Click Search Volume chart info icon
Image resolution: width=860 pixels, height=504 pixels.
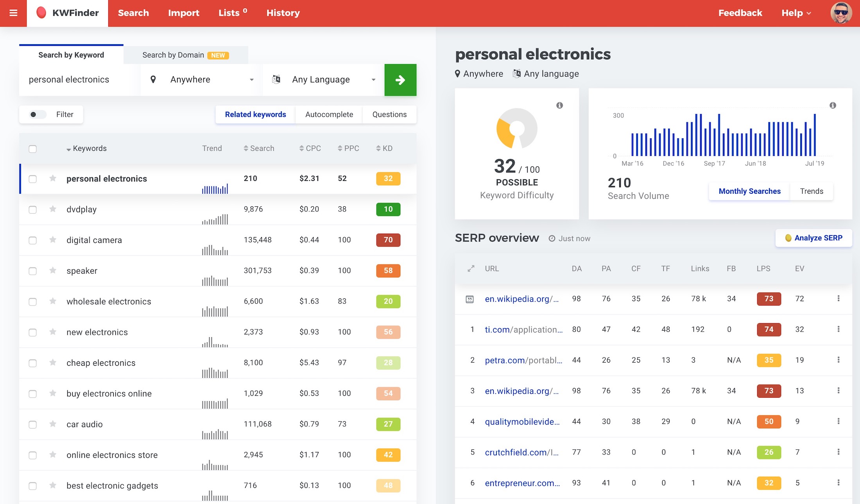[x=833, y=105]
